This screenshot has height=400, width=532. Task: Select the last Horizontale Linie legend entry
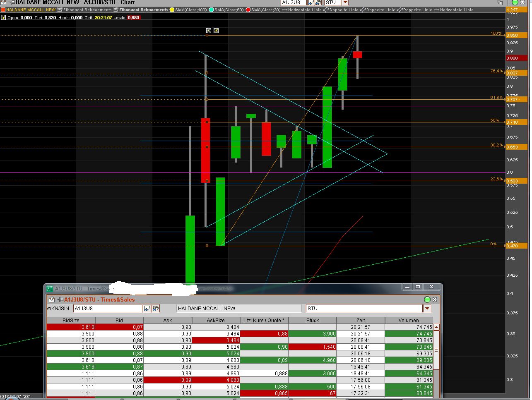coord(454,10)
